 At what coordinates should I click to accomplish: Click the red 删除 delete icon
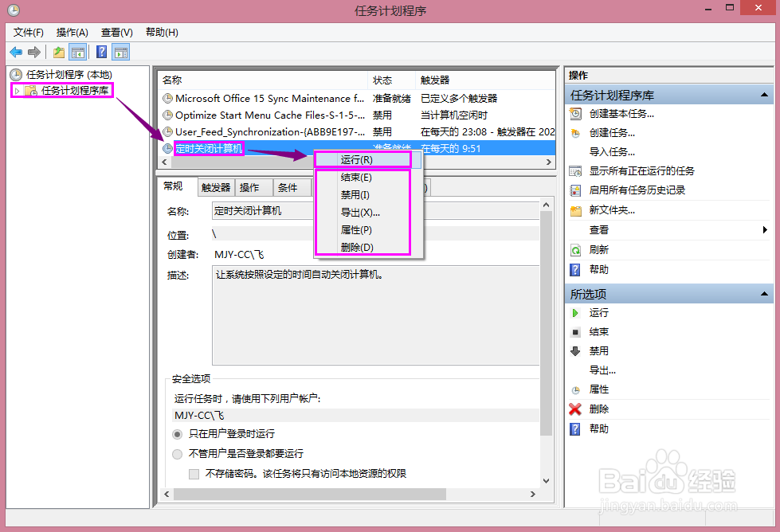[x=577, y=409]
